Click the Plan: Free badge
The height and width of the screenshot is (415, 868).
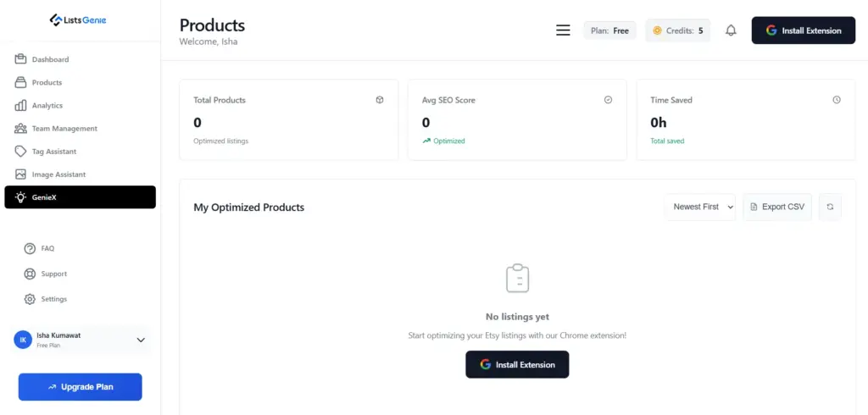pos(610,30)
